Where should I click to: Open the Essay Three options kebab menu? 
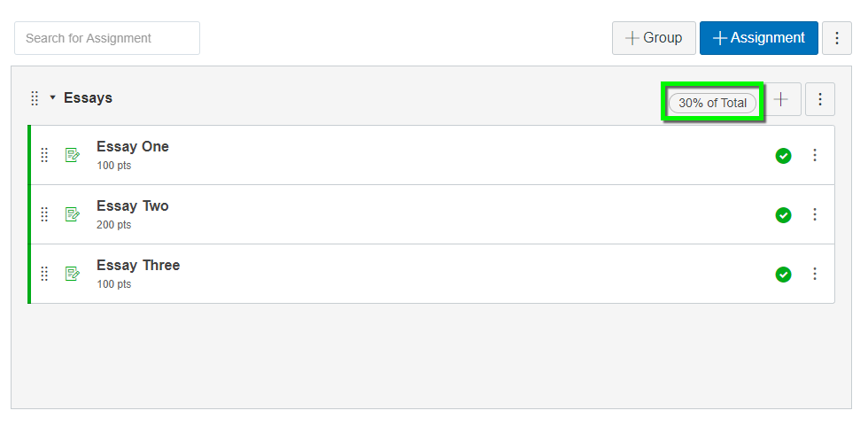click(x=814, y=274)
